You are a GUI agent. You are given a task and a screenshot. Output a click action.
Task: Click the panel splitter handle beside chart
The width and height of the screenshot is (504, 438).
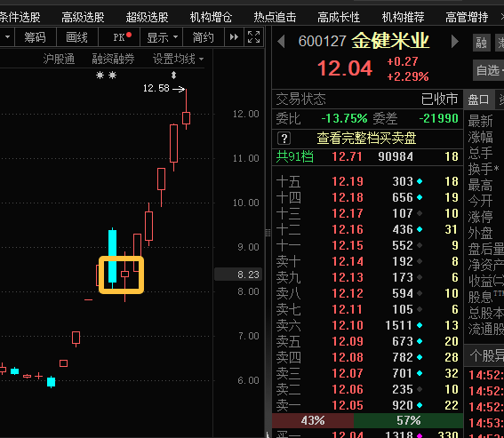pyautogui.click(x=268, y=233)
